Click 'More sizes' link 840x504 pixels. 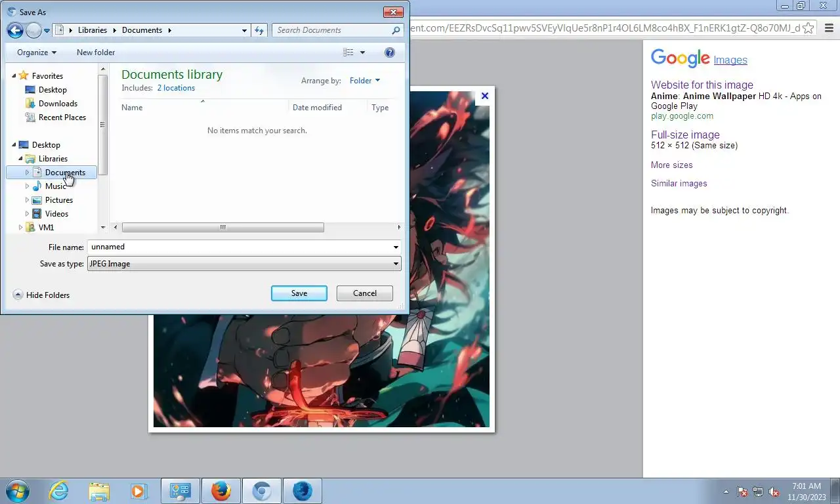pyautogui.click(x=671, y=165)
